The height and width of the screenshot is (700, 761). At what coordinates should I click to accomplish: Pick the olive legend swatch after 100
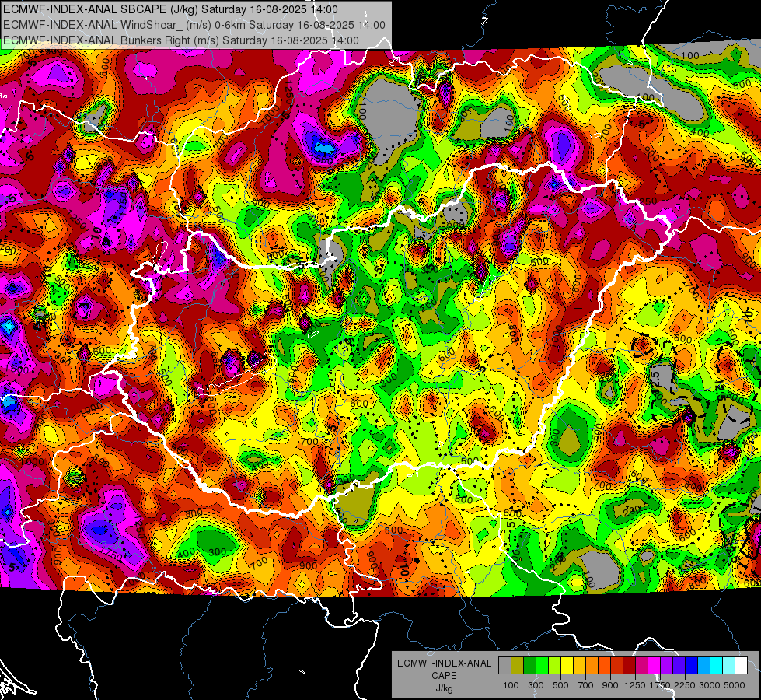tap(517, 666)
